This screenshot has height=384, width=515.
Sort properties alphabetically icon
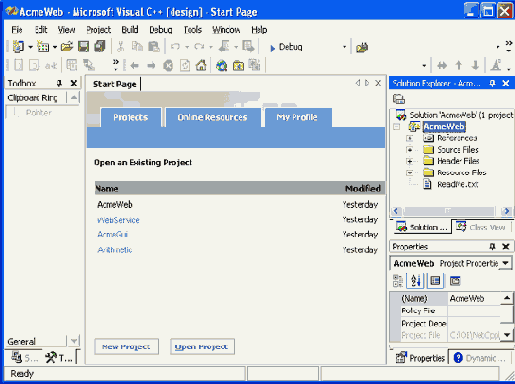(415, 281)
